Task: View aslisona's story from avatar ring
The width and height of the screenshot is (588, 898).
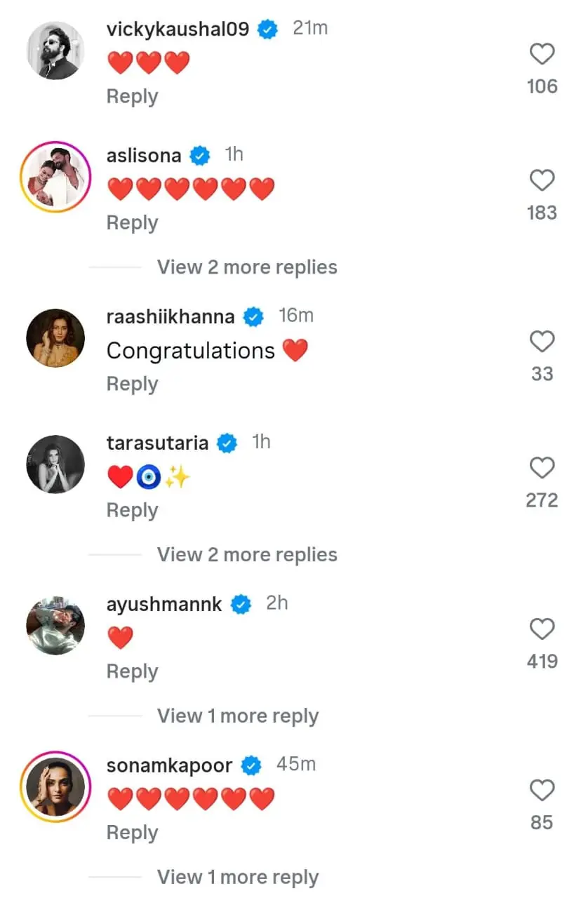Action: tap(55, 177)
